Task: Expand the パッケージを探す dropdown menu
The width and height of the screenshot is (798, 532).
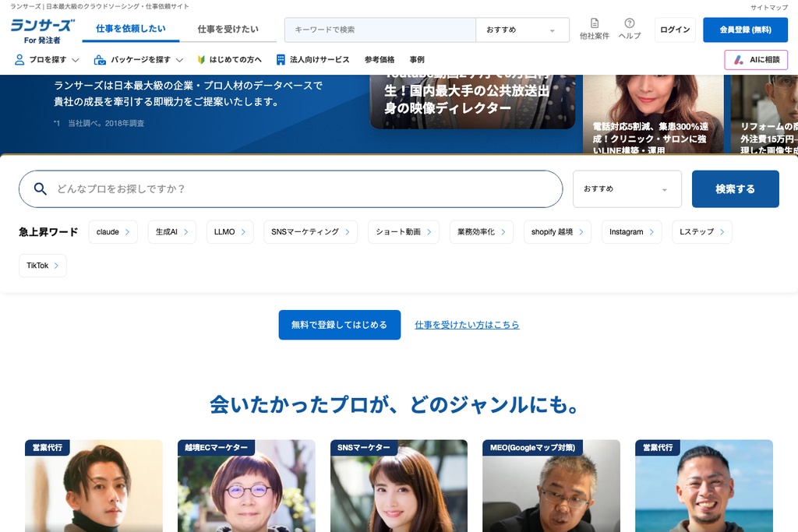Action: click(139, 59)
